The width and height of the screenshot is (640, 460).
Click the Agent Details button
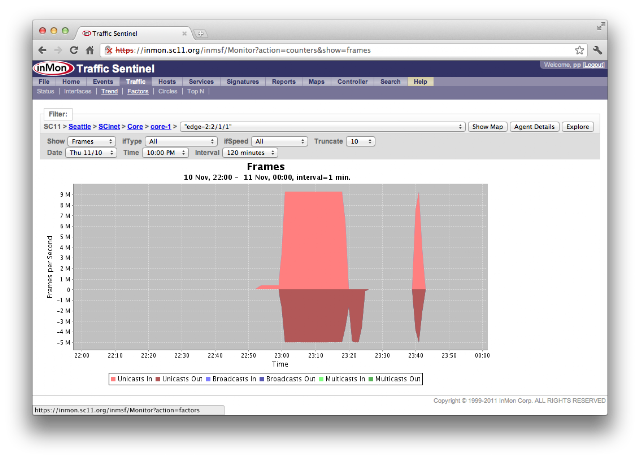pos(534,127)
